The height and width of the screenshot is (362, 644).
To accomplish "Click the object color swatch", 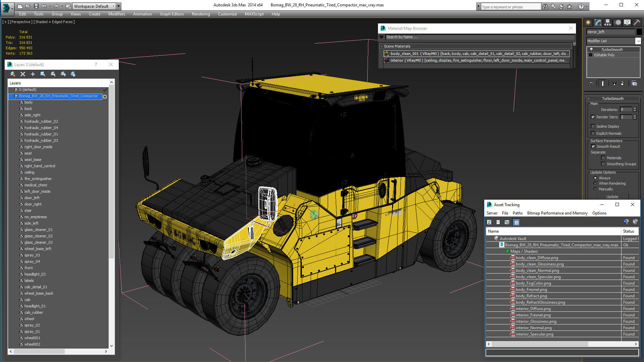I will [x=639, y=32].
